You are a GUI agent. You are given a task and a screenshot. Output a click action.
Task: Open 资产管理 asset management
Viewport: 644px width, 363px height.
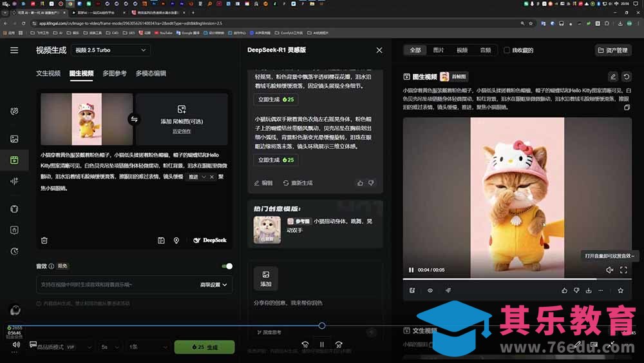pyautogui.click(x=613, y=50)
